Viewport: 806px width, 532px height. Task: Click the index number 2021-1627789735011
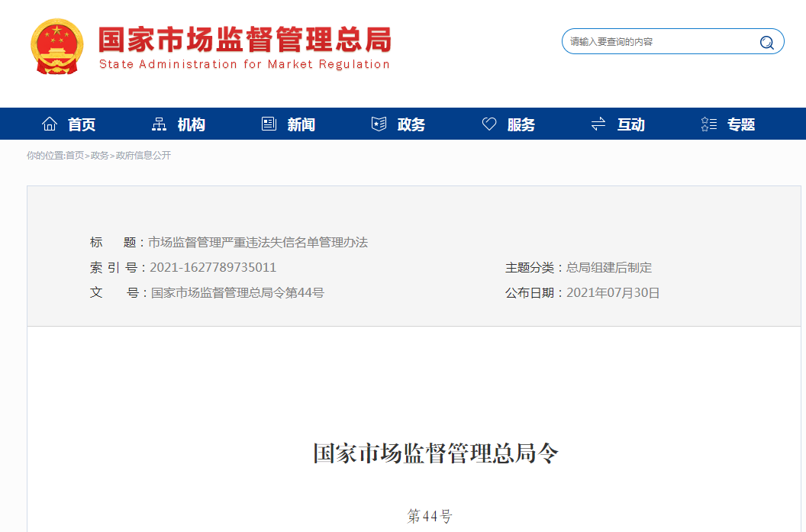(213, 267)
